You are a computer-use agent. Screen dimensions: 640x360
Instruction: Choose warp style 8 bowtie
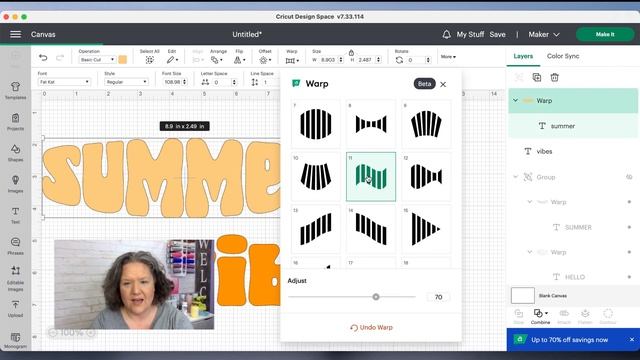(371, 124)
